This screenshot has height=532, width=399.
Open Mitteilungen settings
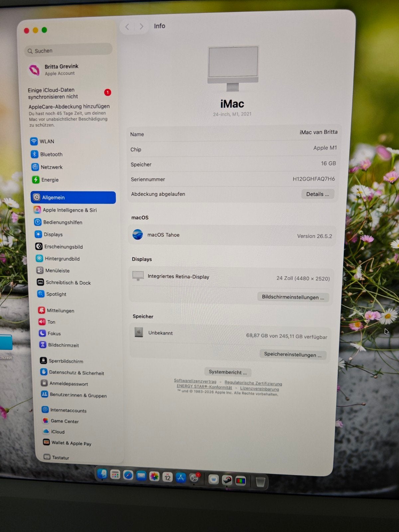pos(56,310)
